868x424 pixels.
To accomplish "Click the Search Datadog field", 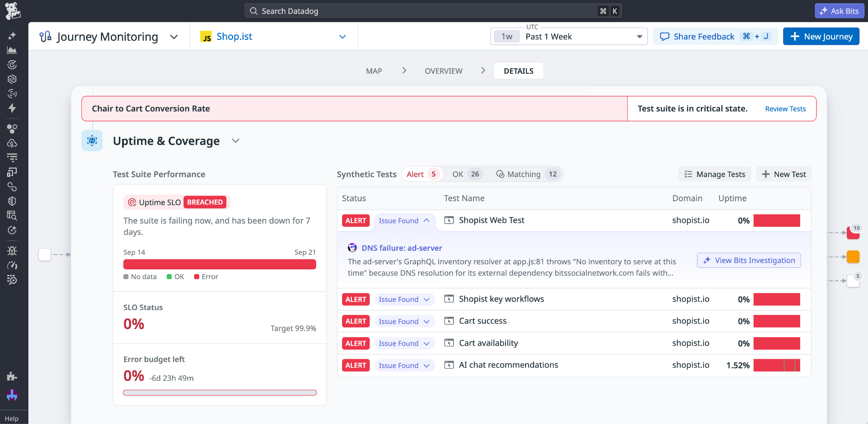I will pos(433,11).
